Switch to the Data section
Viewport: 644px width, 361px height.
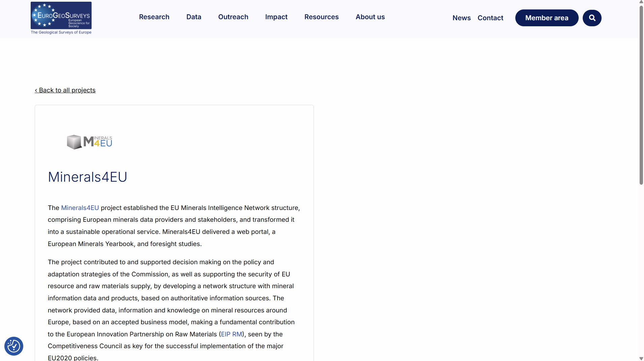[194, 17]
